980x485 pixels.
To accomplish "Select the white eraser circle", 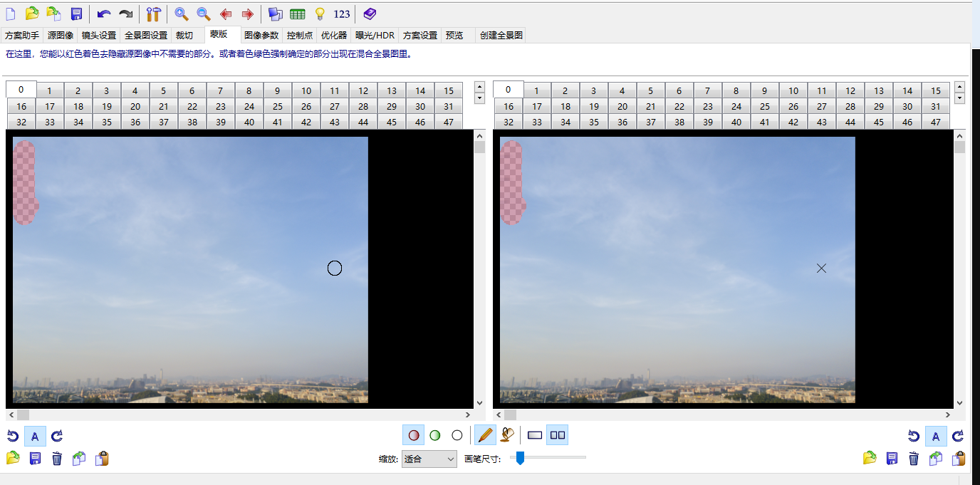I will click(457, 435).
